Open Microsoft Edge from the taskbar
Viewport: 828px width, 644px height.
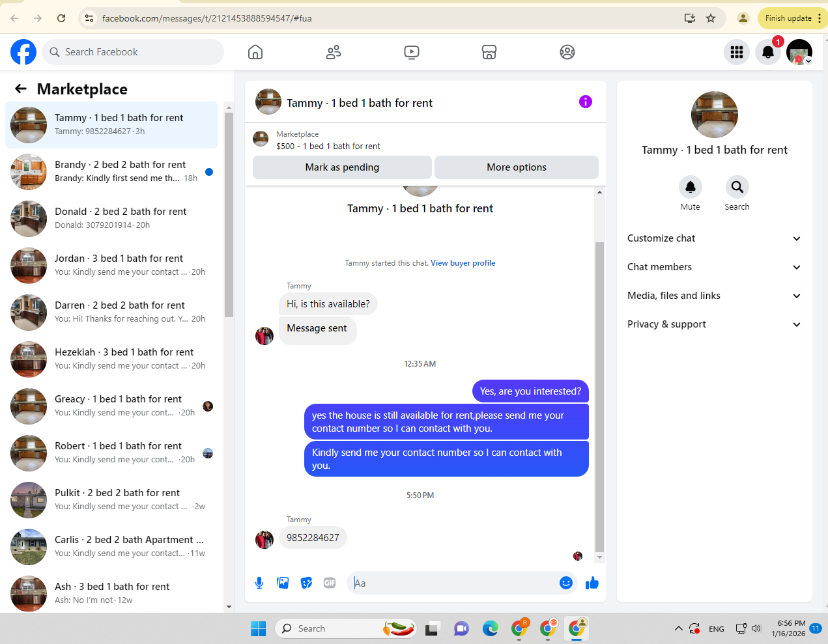[490, 628]
